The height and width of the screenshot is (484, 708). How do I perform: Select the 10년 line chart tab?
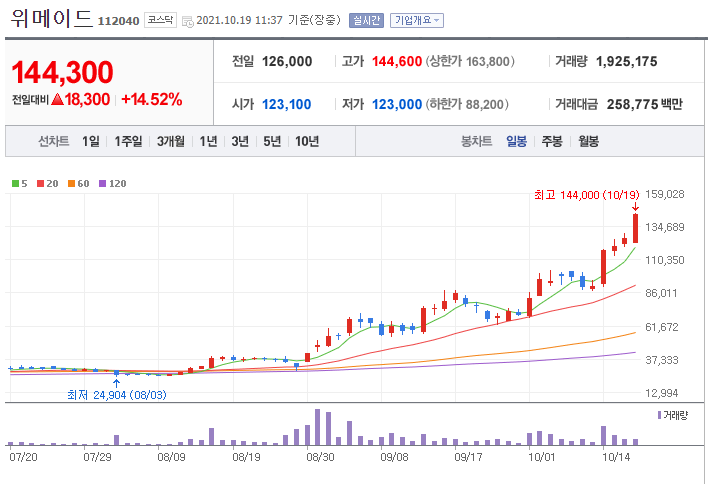tap(307, 141)
